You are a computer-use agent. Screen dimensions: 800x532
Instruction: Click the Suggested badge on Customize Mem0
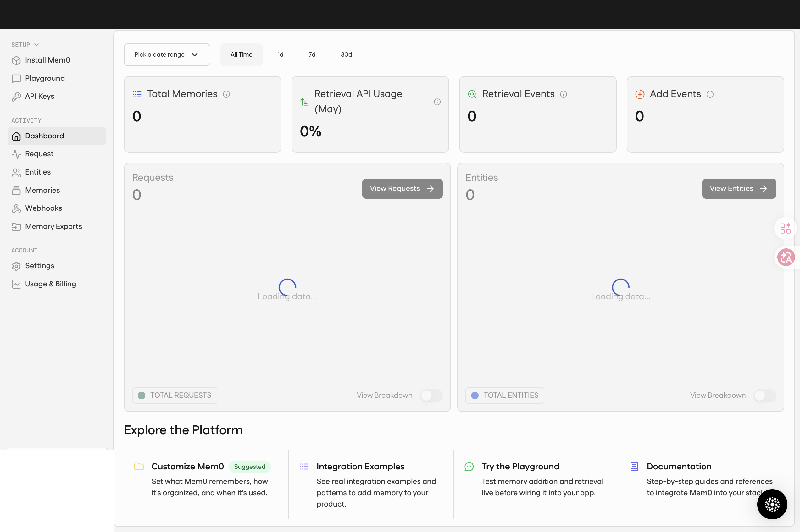249,467
